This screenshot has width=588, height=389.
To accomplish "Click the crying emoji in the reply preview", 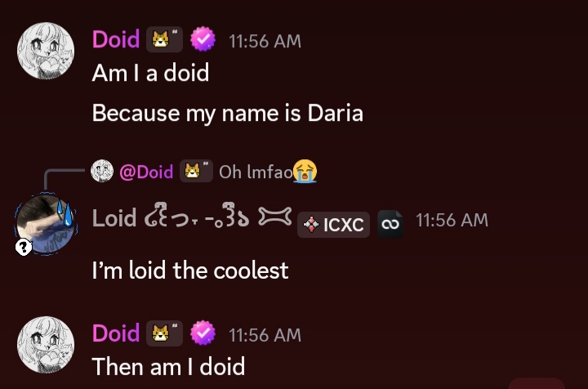I will click(x=305, y=172).
